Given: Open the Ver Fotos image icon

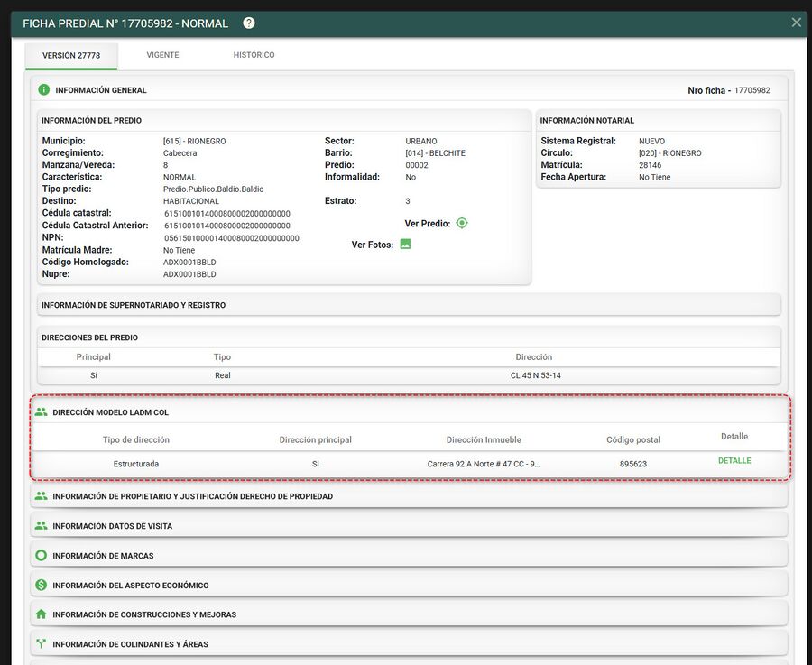Looking at the screenshot, I should point(405,244).
